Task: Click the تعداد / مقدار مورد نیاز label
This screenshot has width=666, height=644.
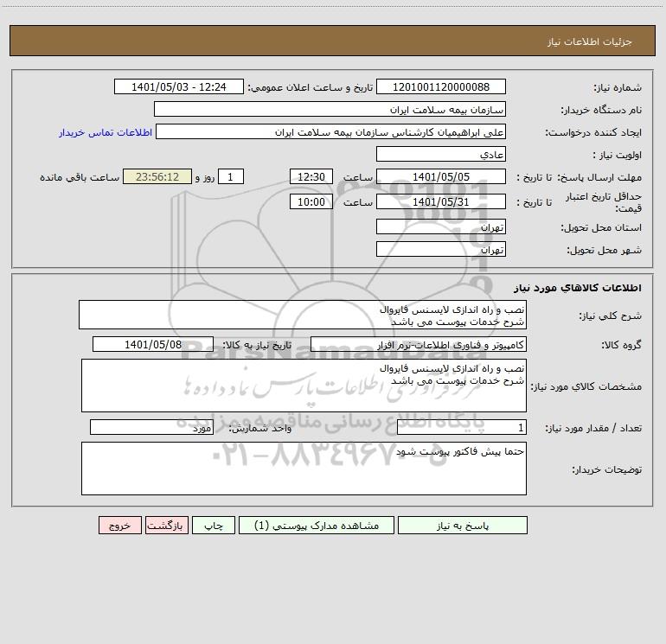Action: (593, 428)
